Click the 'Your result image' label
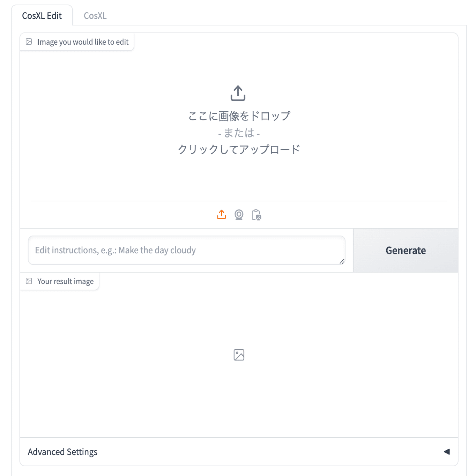476x476 pixels. pyautogui.click(x=66, y=281)
